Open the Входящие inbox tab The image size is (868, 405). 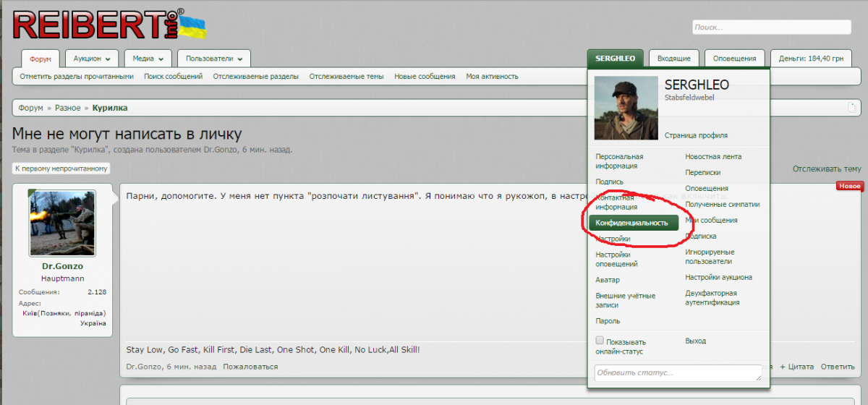coord(673,59)
